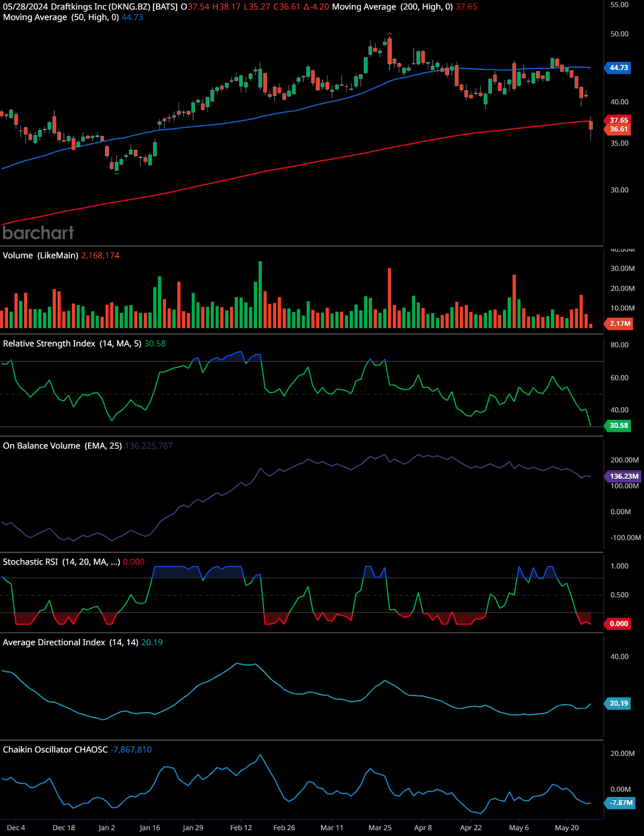Click the 100.00M OBV axis label
This screenshot has width=644, height=836.
[624, 486]
